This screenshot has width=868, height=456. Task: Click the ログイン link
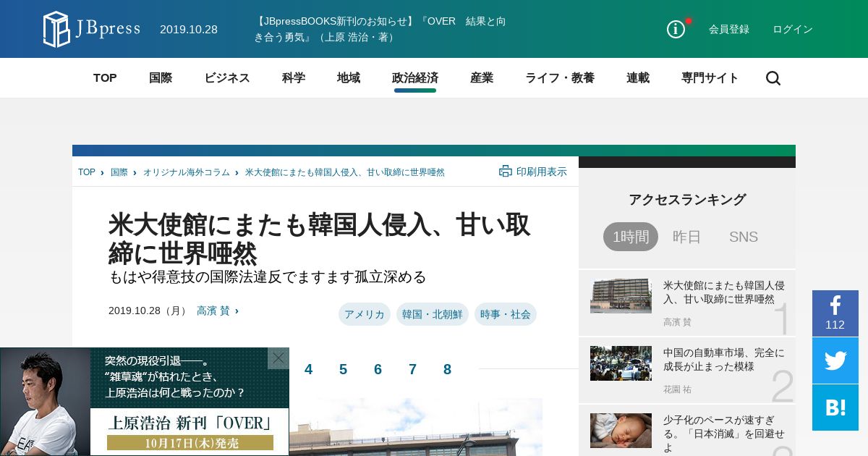tap(793, 29)
